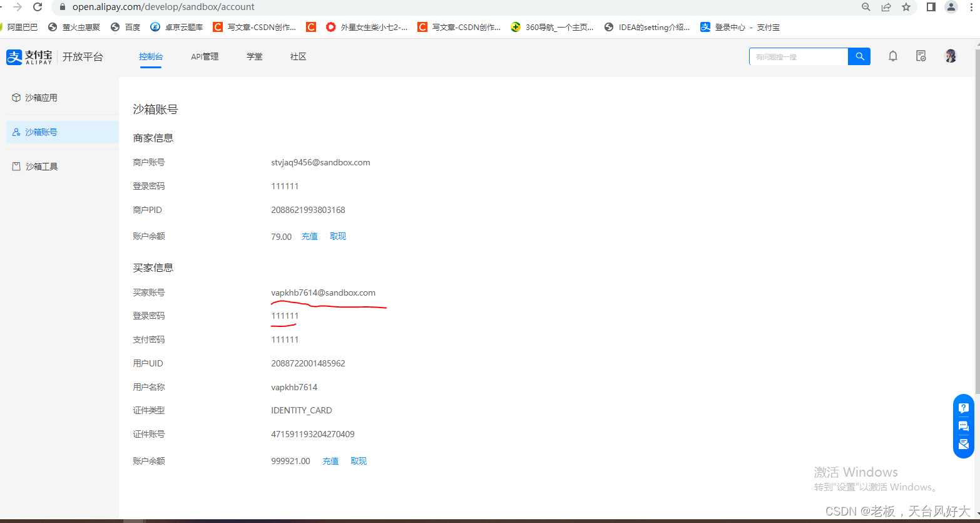
Task: Click 取现 for buyer balance 999921.00
Action: coord(359,461)
